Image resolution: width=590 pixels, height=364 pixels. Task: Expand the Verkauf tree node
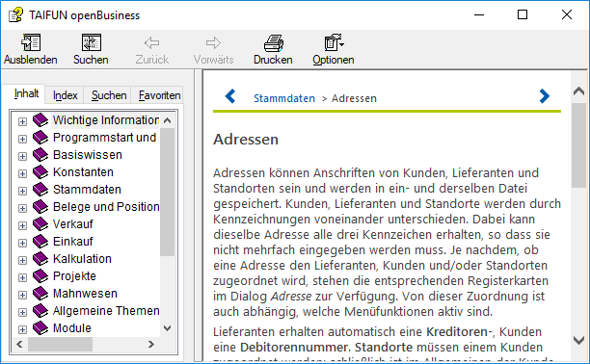point(22,225)
